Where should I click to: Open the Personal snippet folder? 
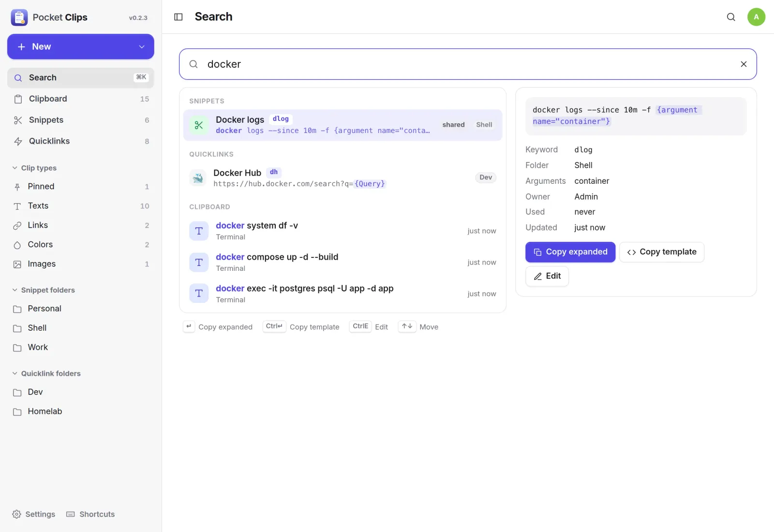point(80,309)
